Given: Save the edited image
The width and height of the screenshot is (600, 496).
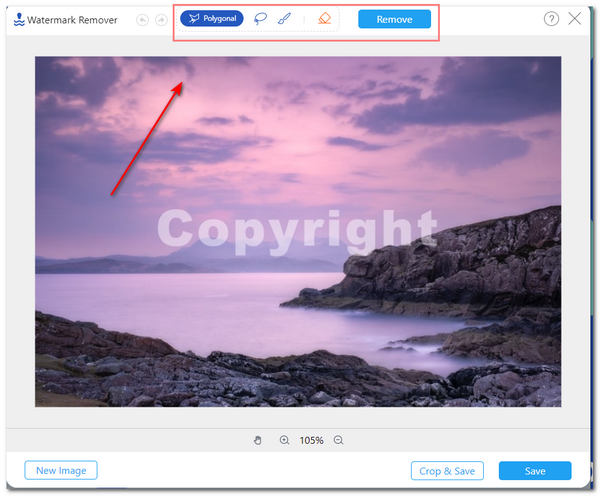Looking at the screenshot, I should point(535,471).
